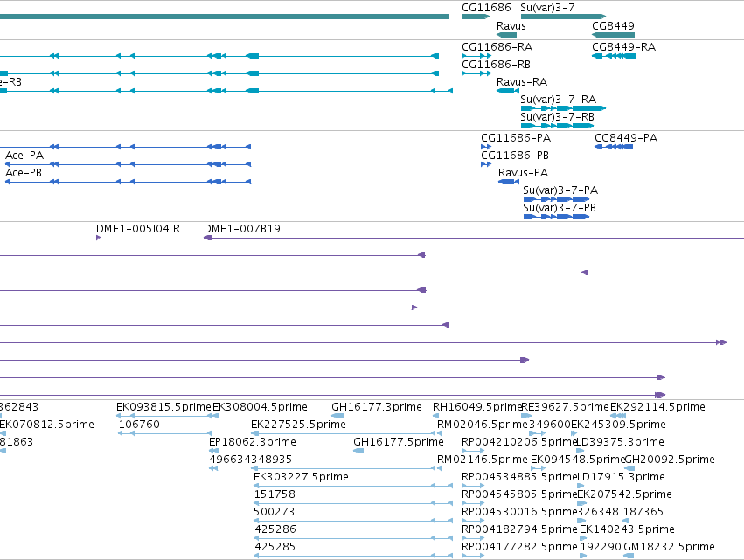
Task: Select the DME1-007B19 BAC feature
Action: click(x=474, y=238)
